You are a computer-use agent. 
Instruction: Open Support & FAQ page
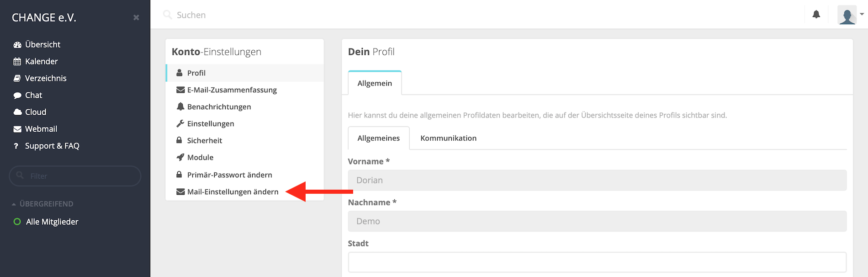coord(52,146)
